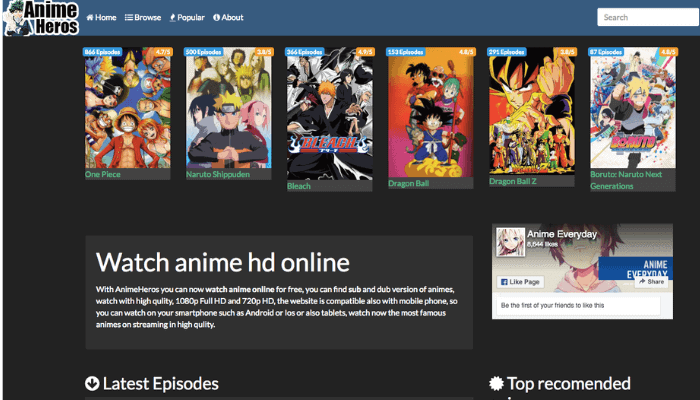
Task: Open the About page
Action: pyautogui.click(x=228, y=17)
